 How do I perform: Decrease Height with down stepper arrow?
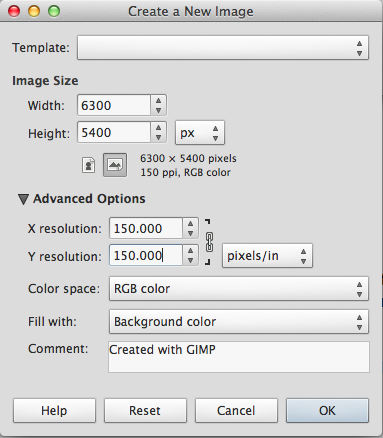(158, 137)
